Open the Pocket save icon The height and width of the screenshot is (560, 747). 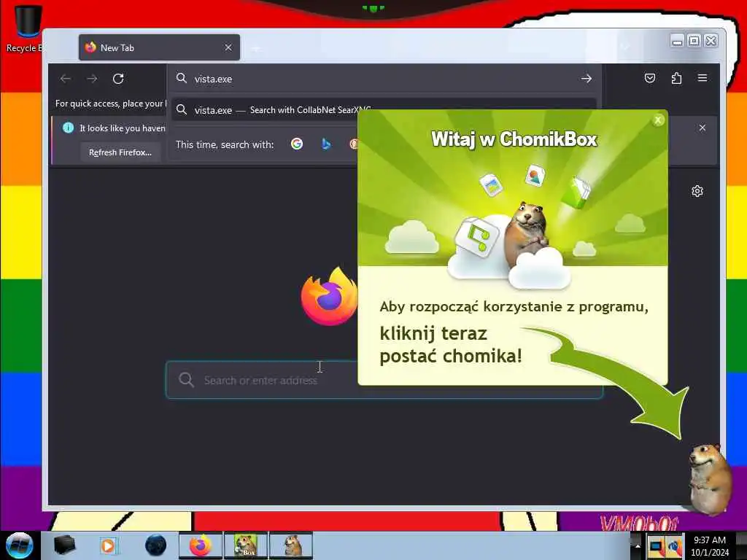pos(650,78)
